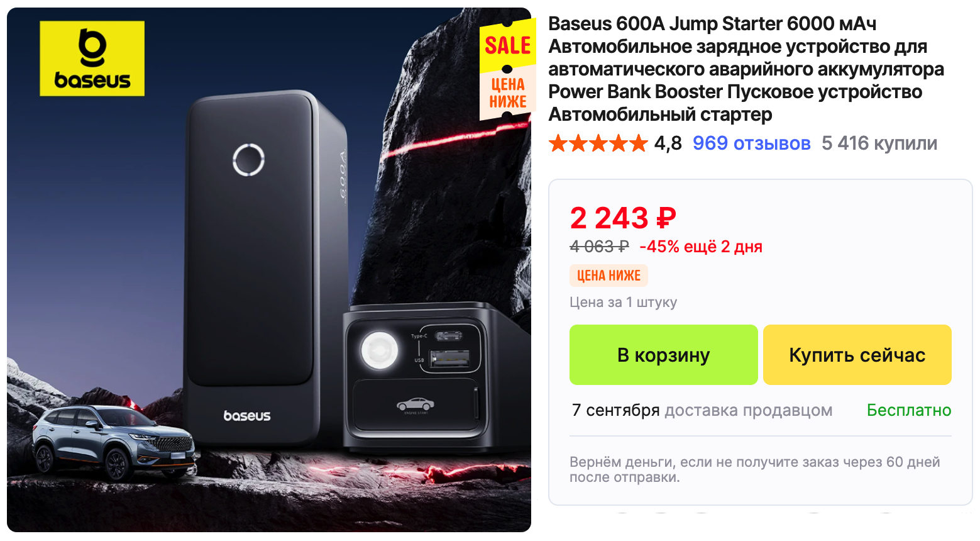This screenshot has width=980, height=541.
Task: Open the main product image
Action: 269,270
